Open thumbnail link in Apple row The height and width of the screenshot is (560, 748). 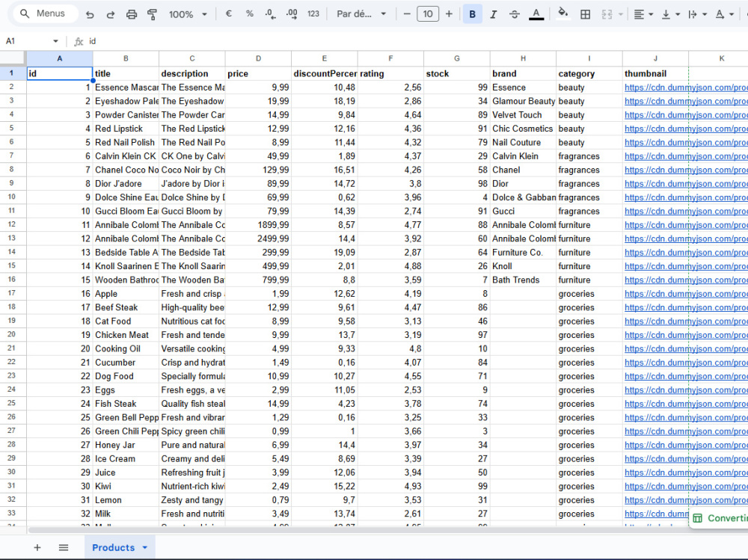(x=685, y=294)
